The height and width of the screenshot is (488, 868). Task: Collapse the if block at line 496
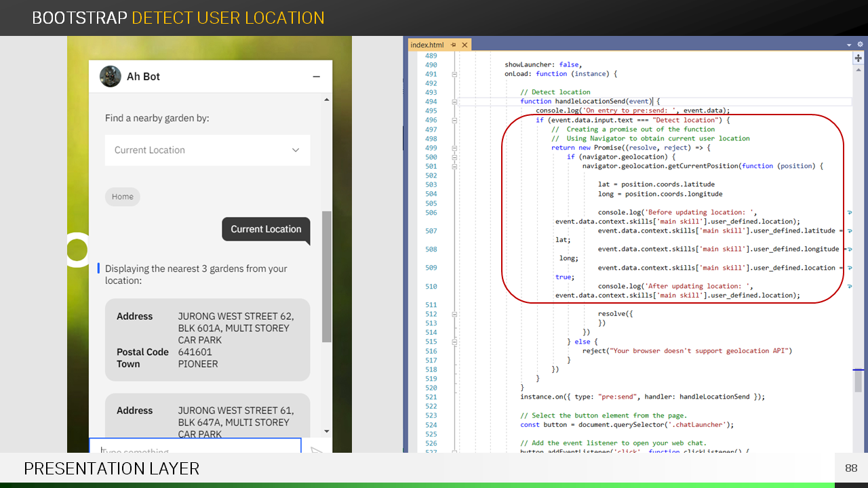pyautogui.click(x=454, y=120)
